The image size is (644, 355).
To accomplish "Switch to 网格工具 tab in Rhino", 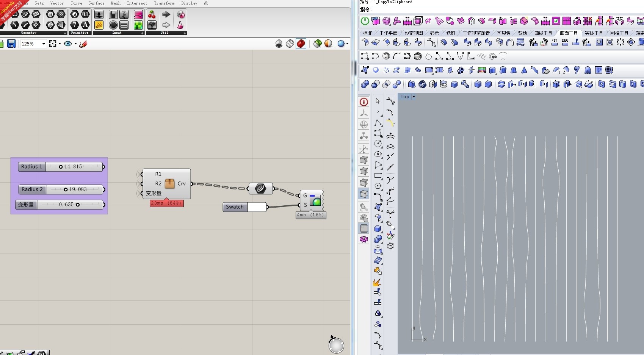I will click(x=619, y=33).
